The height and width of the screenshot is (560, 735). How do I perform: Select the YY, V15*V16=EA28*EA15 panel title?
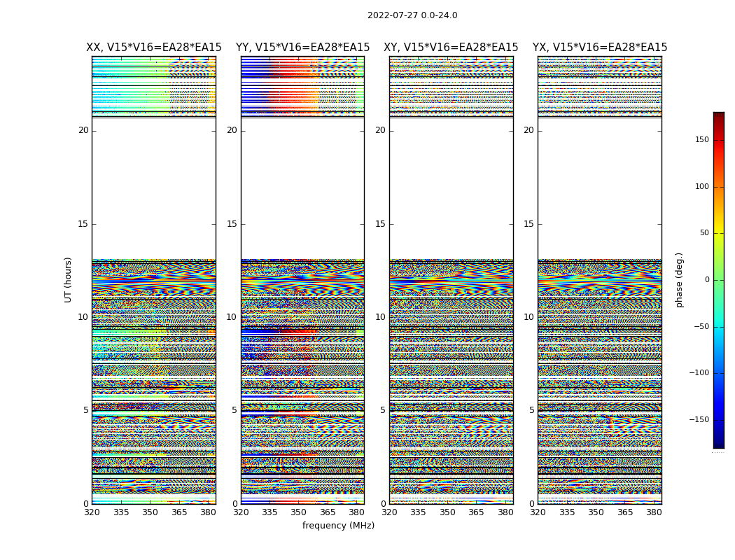tap(303, 48)
